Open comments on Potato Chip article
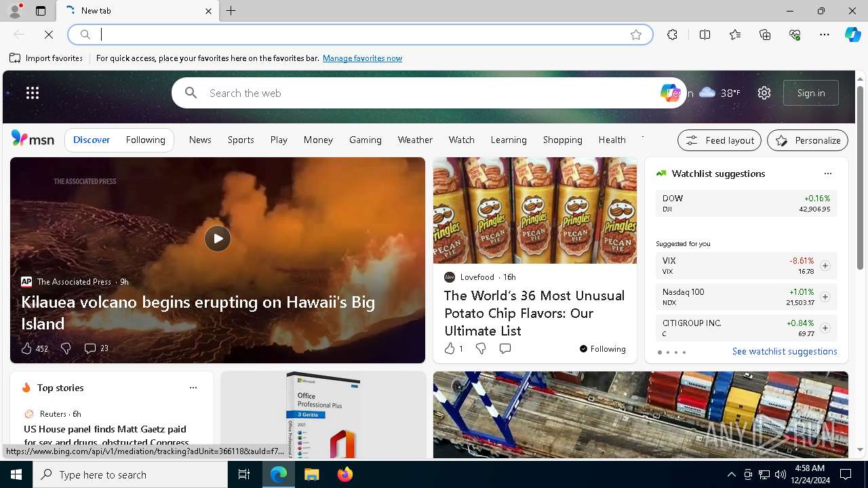 (505, 348)
